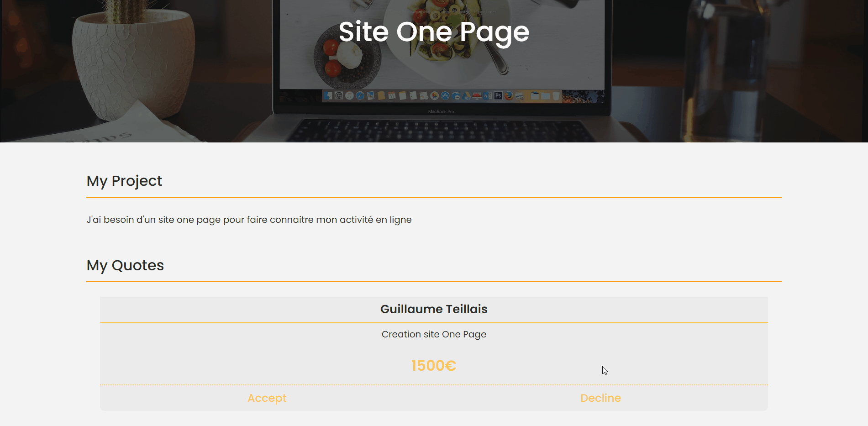Click the Safari compass icon in the dock
Screen dimensions: 868x426
click(x=360, y=95)
